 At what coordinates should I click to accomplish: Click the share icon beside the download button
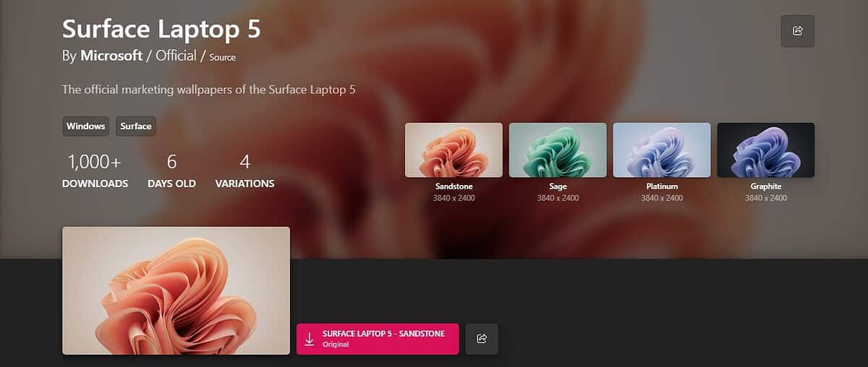[x=482, y=339]
